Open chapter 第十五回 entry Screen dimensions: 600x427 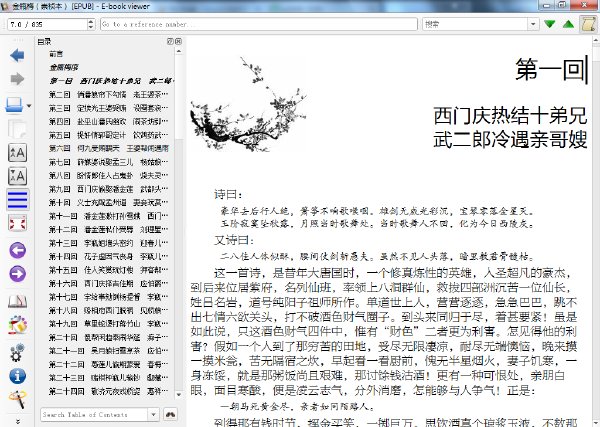[x=108, y=270]
